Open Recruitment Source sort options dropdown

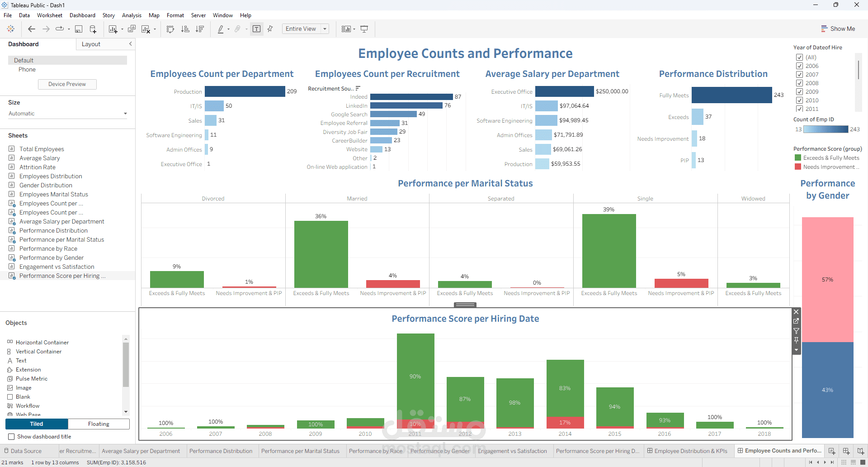[x=357, y=88]
